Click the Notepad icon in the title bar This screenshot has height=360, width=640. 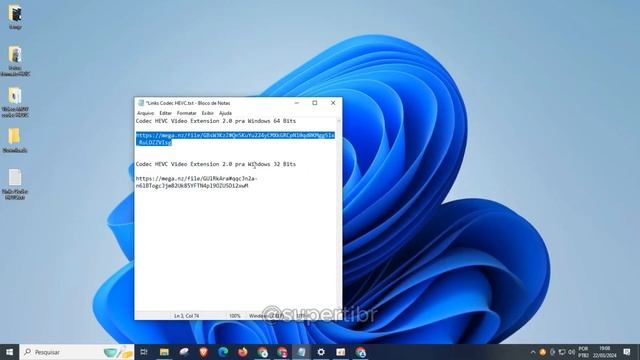click(x=141, y=103)
